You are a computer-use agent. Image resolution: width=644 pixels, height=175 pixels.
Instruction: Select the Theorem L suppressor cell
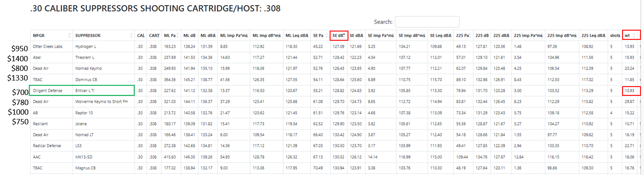coord(104,58)
